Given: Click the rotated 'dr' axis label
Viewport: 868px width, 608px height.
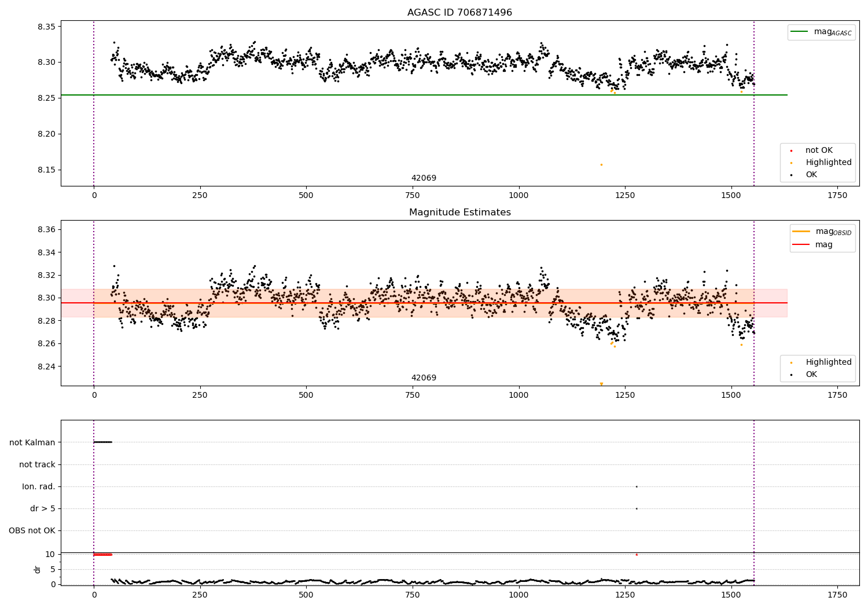Looking at the screenshot, I should click(x=38, y=569).
